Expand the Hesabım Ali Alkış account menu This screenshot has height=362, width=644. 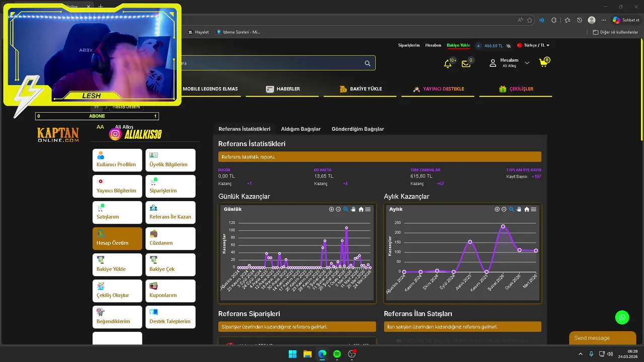[x=509, y=63]
